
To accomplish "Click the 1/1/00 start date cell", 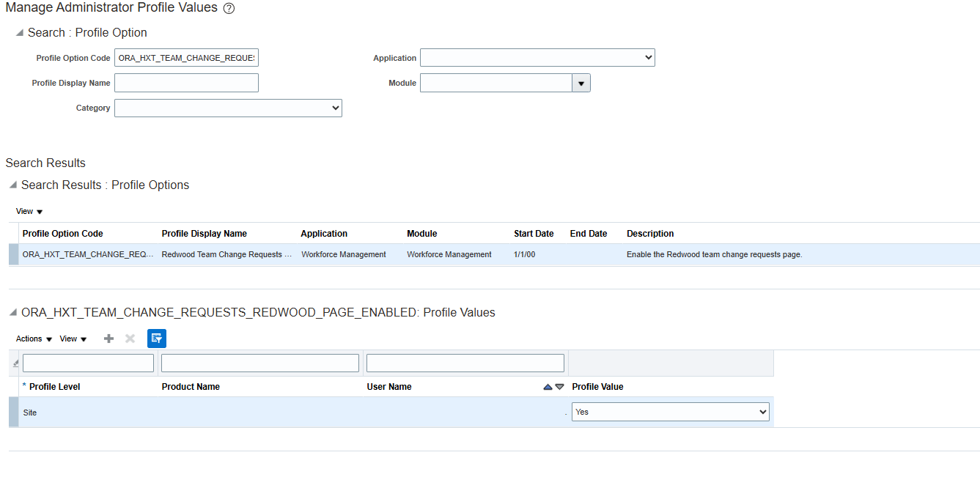I will pyautogui.click(x=525, y=254).
